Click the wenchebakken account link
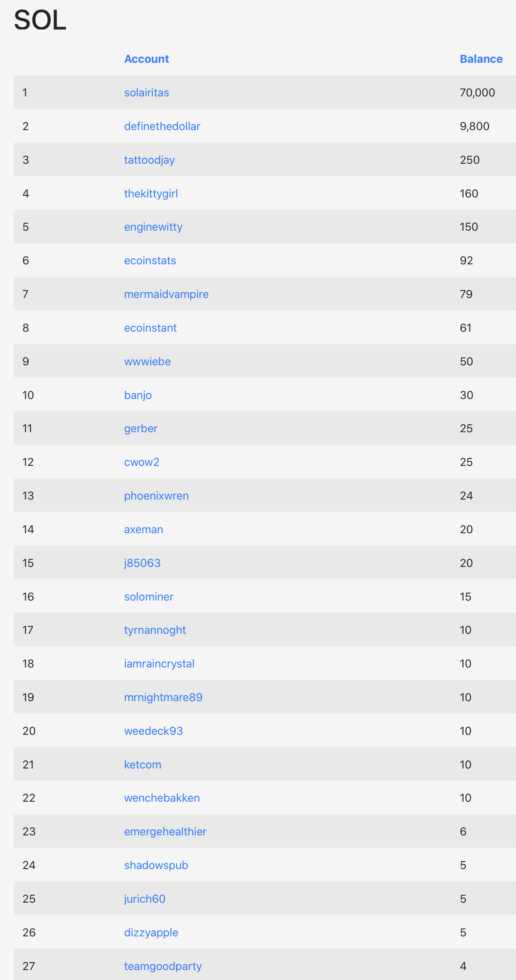This screenshot has height=980, width=516. (162, 798)
